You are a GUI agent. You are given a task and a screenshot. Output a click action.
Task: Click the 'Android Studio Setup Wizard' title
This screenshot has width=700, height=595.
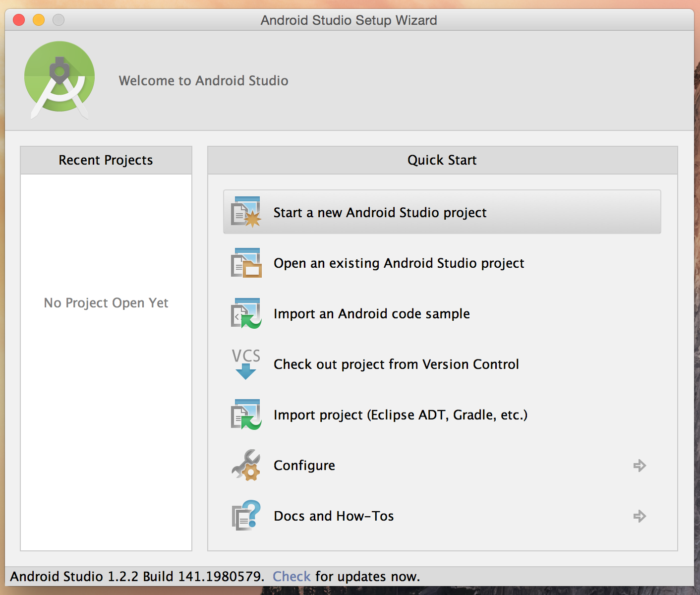tap(349, 20)
